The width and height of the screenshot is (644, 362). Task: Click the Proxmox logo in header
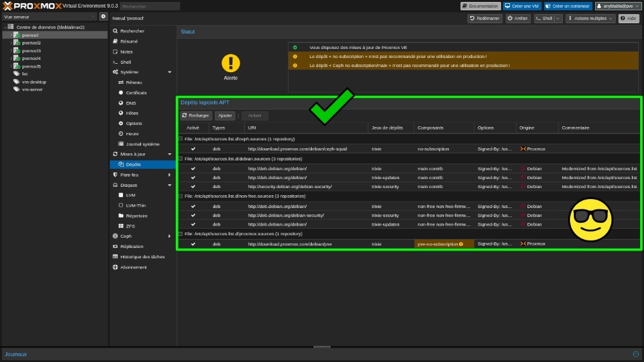pyautogui.click(x=32, y=6)
